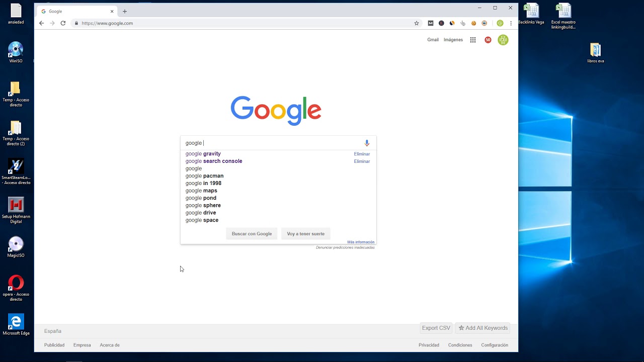Select WinISO desktop shortcut
The height and width of the screenshot is (362, 644).
[x=16, y=52]
